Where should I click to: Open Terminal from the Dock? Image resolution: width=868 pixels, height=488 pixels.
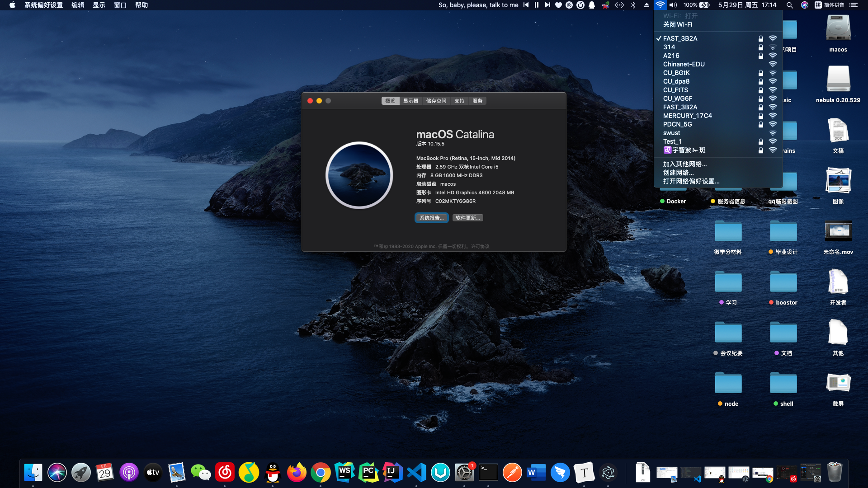[x=488, y=473]
